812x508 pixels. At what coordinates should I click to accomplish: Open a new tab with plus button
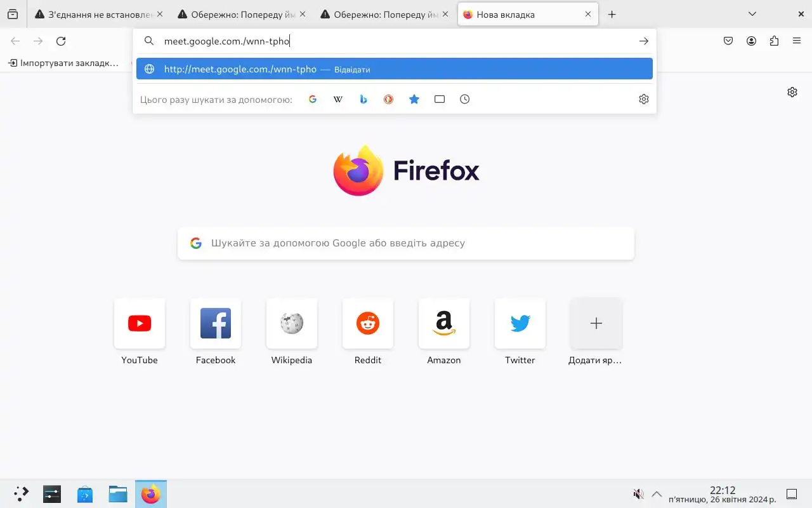click(612, 14)
